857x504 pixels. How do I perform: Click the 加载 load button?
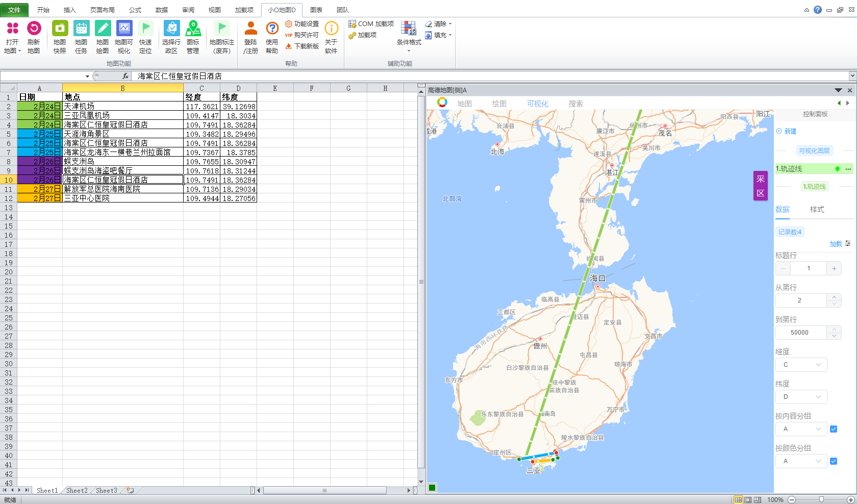tap(836, 244)
